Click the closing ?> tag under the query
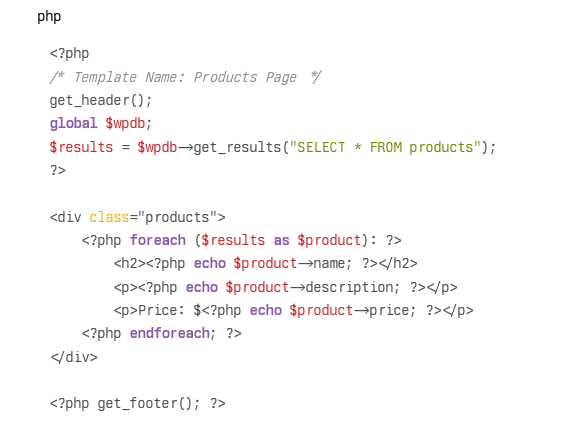576x431 pixels. tap(58, 170)
